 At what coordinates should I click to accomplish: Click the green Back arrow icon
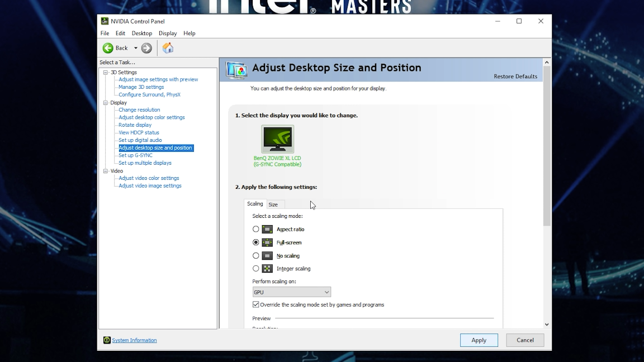pos(108,48)
